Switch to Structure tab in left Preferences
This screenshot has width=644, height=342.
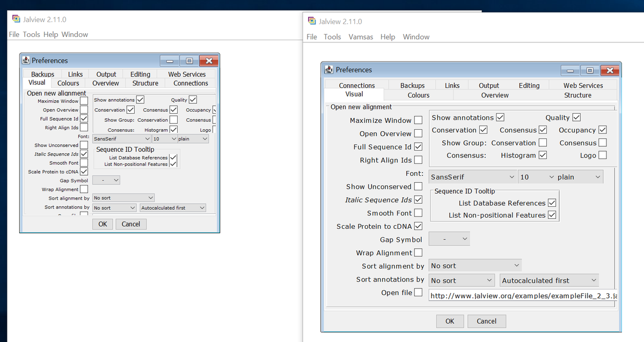click(x=145, y=83)
